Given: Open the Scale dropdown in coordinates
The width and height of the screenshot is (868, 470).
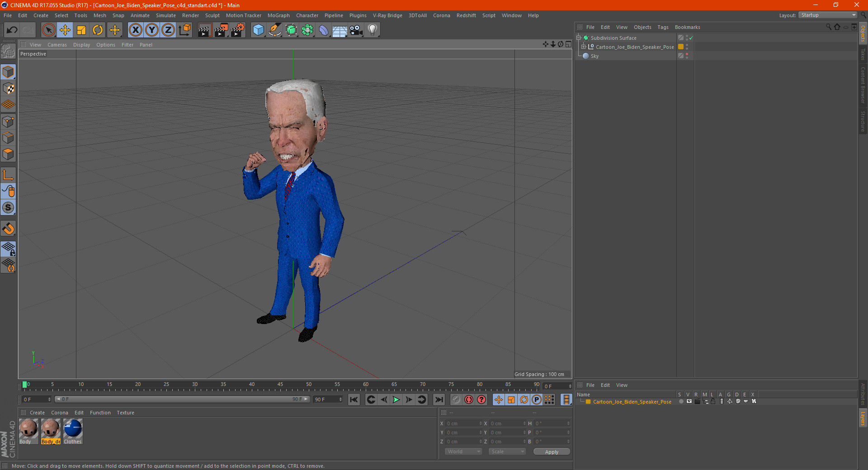Looking at the screenshot, I should (x=507, y=451).
